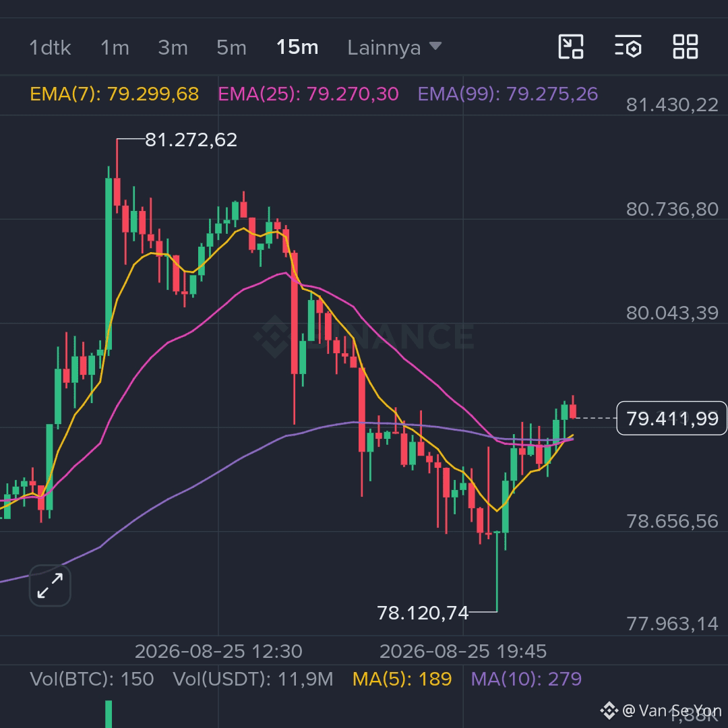The image size is (728, 728).
Task: Switch to the 1m timeframe
Action: [115, 47]
